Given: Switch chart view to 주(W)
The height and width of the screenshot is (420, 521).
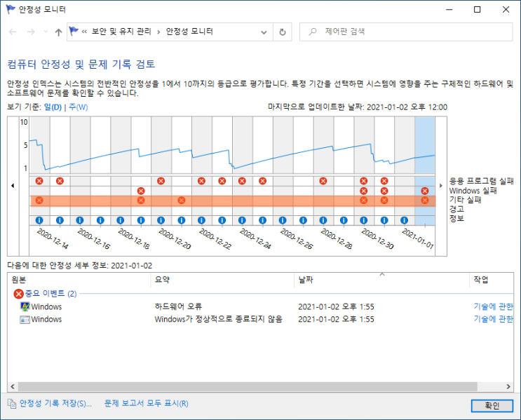Looking at the screenshot, I should (x=79, y=107).
